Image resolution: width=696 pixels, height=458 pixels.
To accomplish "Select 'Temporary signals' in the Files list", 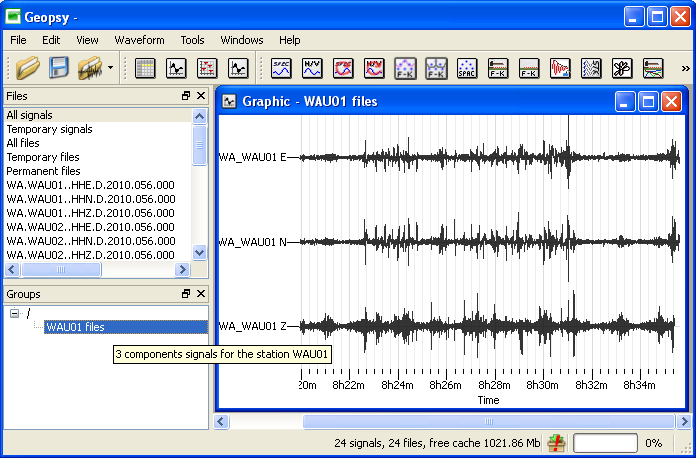I will pos(49,129).
